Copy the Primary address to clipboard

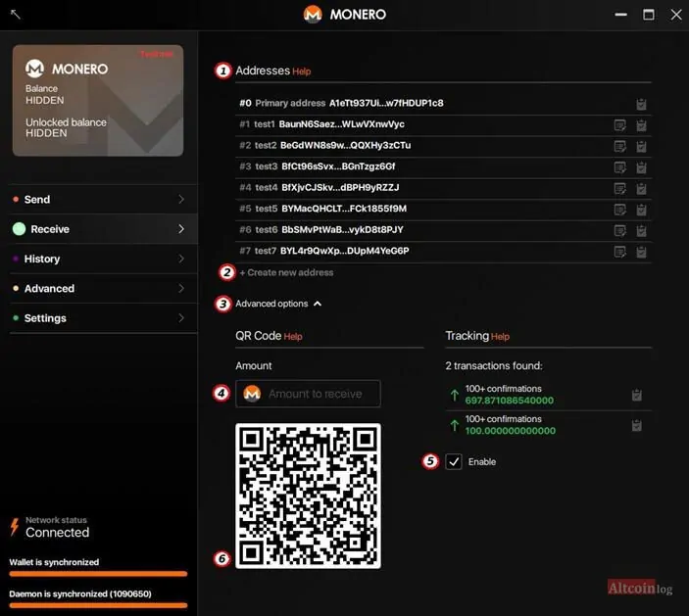(641, 104)
